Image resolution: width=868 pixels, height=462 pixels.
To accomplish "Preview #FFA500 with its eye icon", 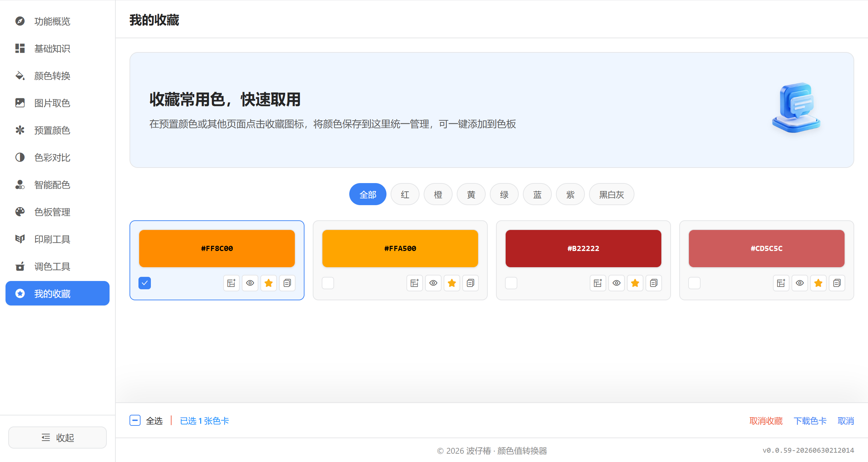I will (x=433, y=283).
